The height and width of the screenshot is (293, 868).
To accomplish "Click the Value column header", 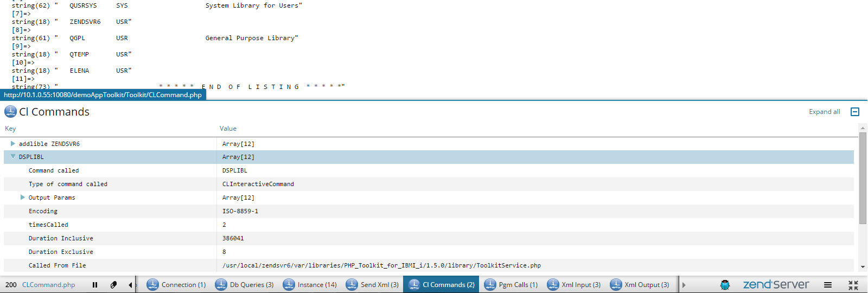I will coord(228,129).
